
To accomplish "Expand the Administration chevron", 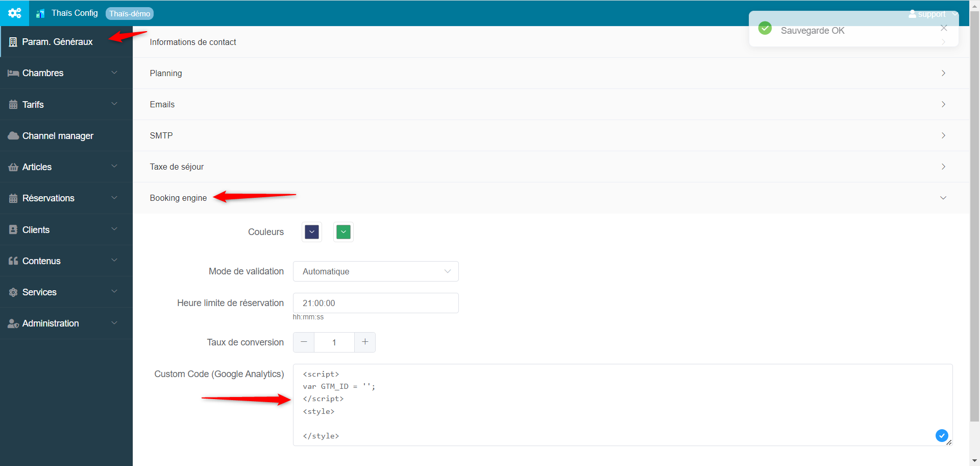I will click(114, 322).
